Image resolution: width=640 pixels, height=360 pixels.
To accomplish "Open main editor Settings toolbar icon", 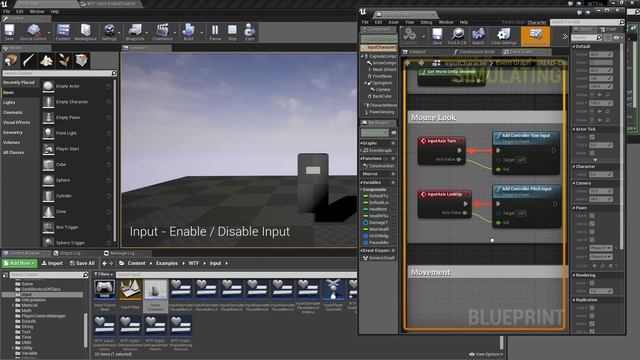I will tap(109, 31).
